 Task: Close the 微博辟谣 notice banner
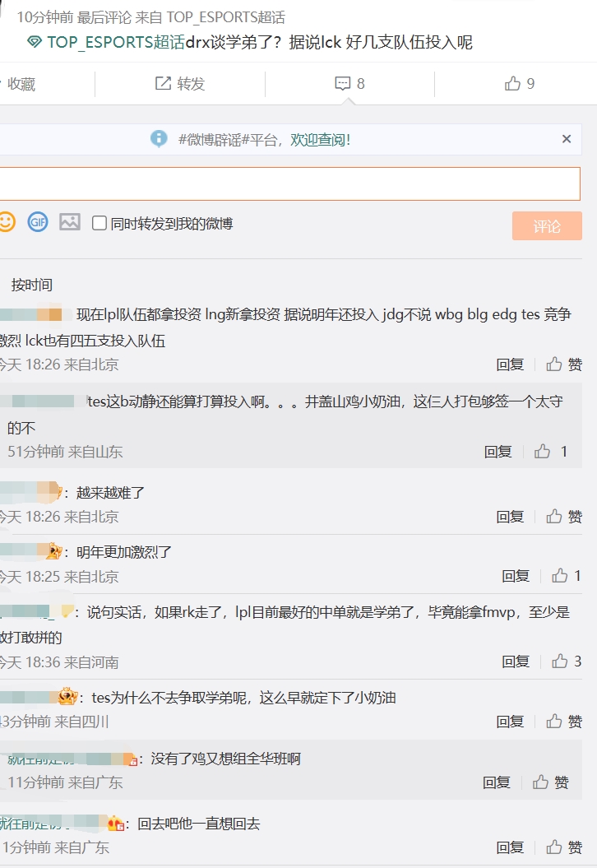point(567,139)
